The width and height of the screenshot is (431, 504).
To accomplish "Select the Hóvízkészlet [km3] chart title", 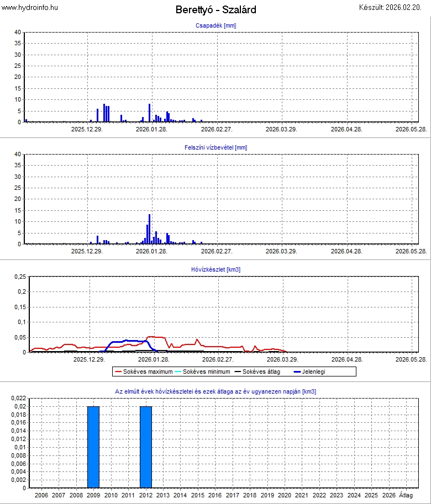I will pyautogui.click(x=215, y=269).
